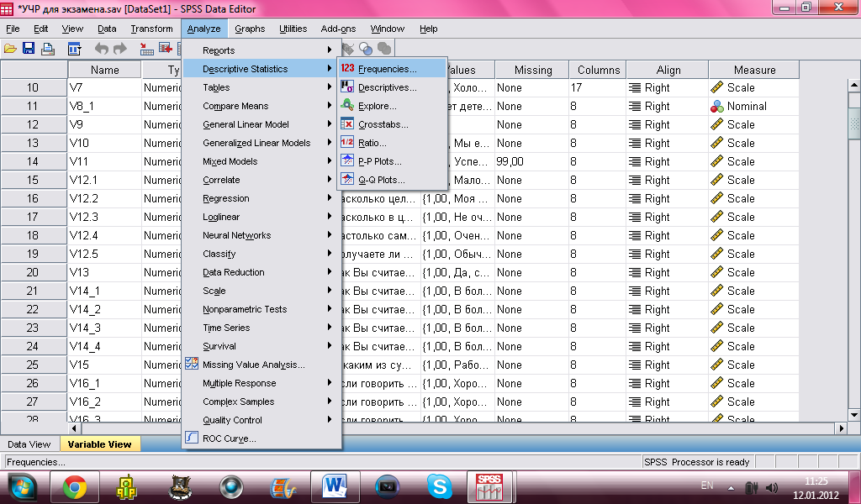Click the P-P Plots icon in the submenu
Viewport: 861px width, 504px height.
click(347, 160)
